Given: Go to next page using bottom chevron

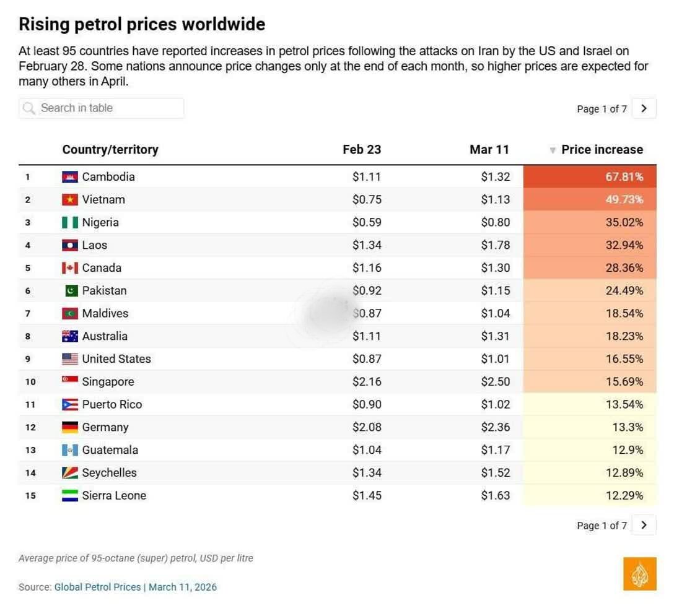Looking at the screenshot, I should pos(644,525).
